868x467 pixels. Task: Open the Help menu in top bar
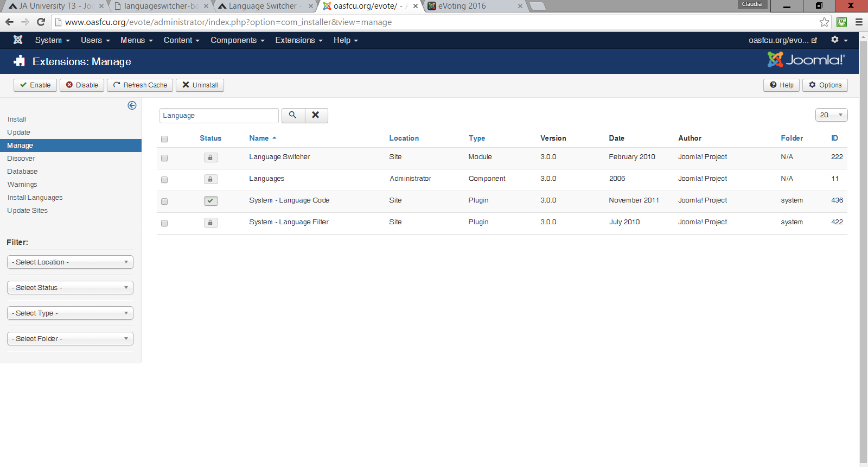coord(346,40)
